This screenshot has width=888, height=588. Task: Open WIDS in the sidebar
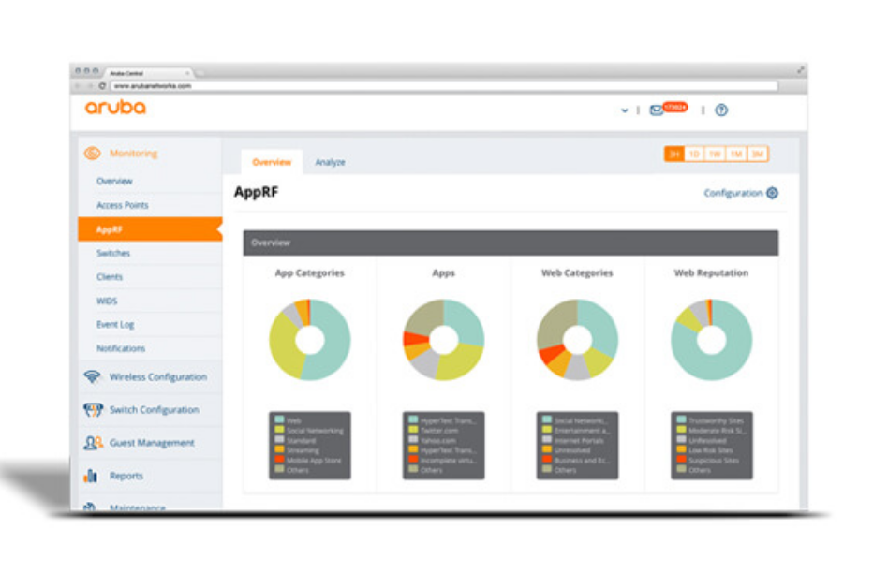click(x=107, y=301)
